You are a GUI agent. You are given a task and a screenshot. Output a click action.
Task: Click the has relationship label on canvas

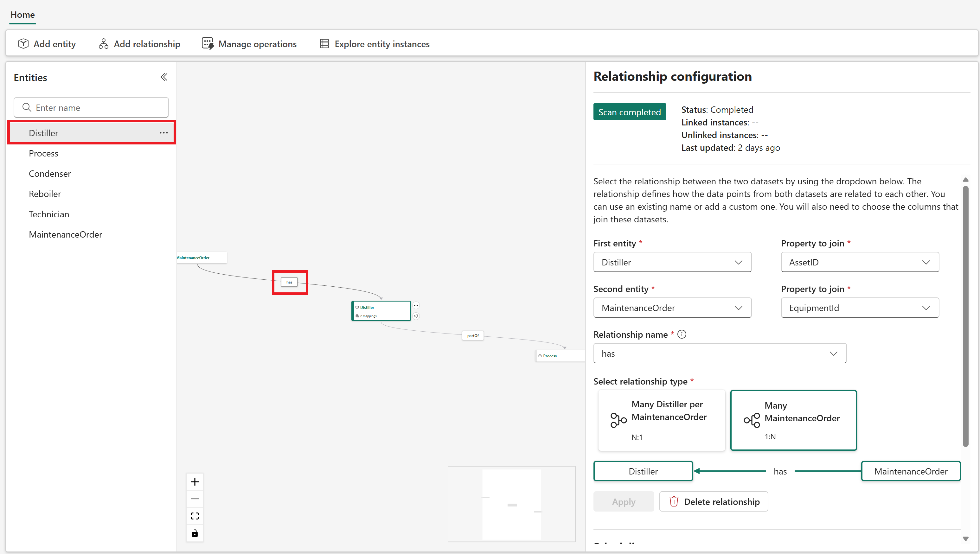(289, 282)
